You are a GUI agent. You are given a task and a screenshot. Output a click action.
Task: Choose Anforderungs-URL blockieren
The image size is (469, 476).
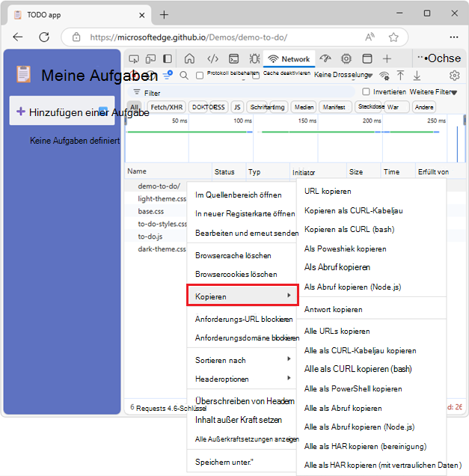coord(242,319)
